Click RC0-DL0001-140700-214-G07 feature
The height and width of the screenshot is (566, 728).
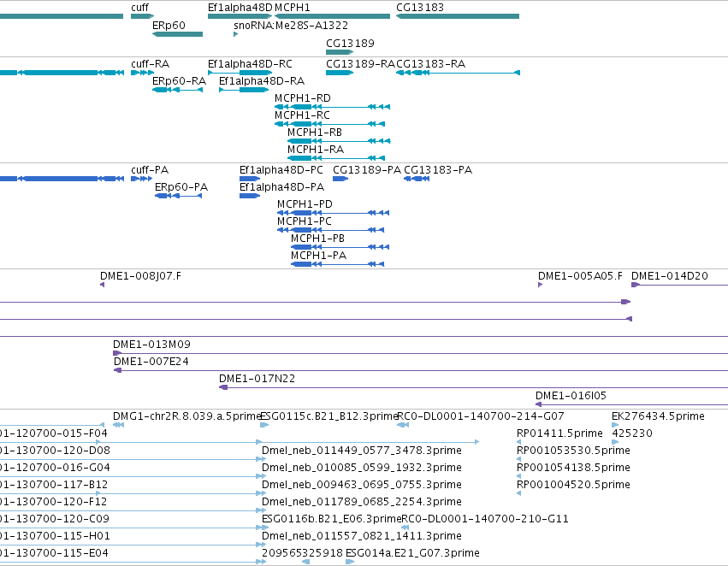403,425
